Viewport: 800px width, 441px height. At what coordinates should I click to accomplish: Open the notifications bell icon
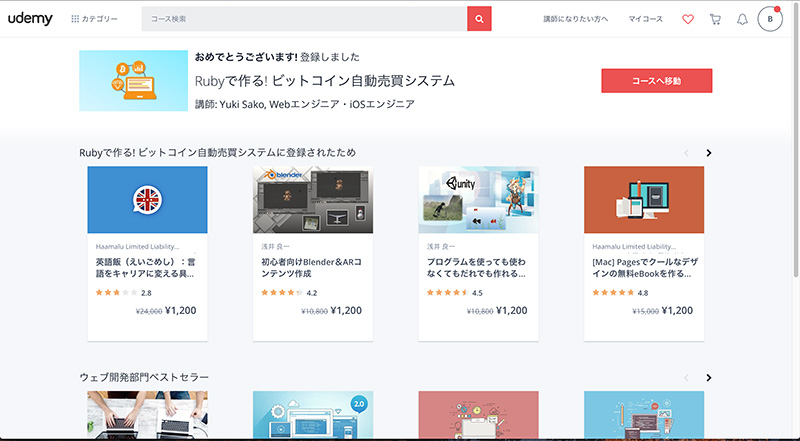(x=742, y=19)
